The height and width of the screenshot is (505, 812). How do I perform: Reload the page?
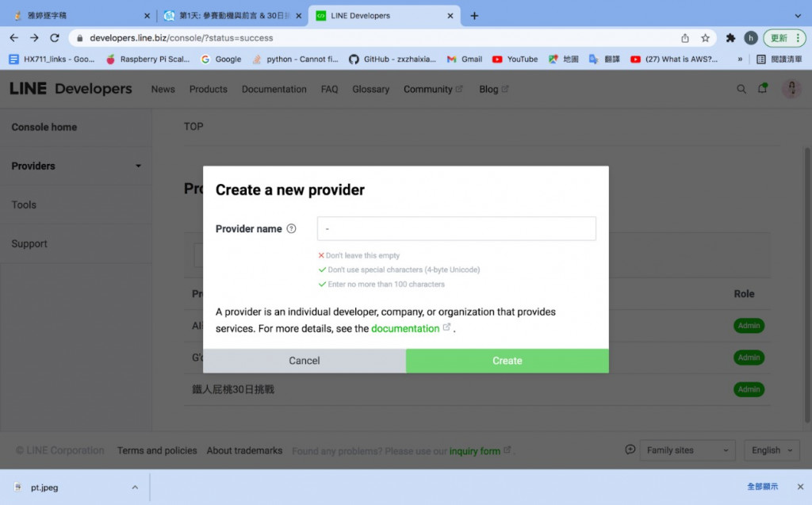[55, 38]
